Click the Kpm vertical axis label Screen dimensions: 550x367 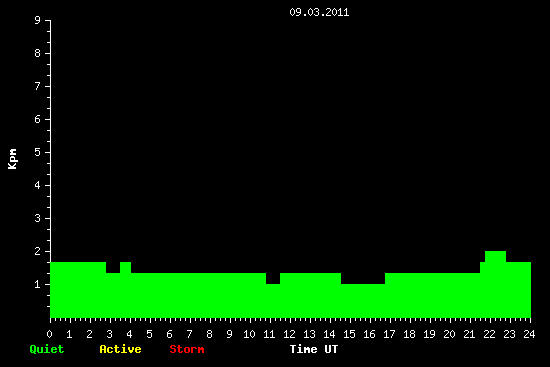pos(12,159)
